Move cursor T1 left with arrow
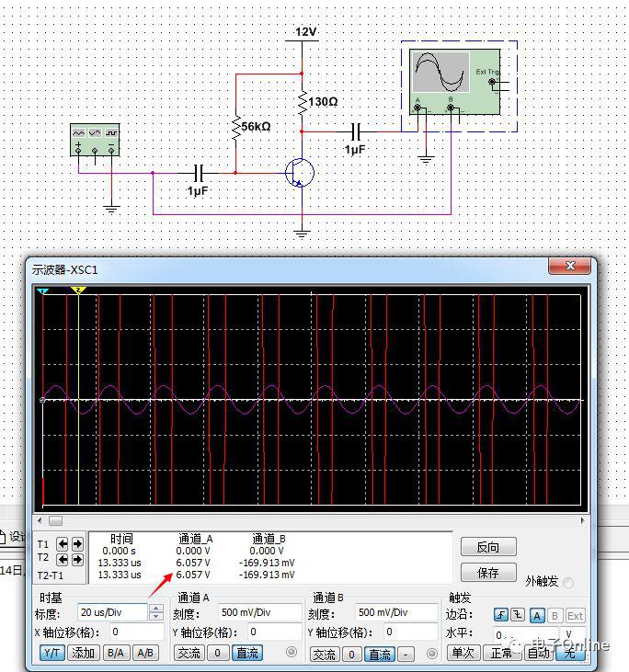Screen dimensions: 629x672 click(63, 544)
